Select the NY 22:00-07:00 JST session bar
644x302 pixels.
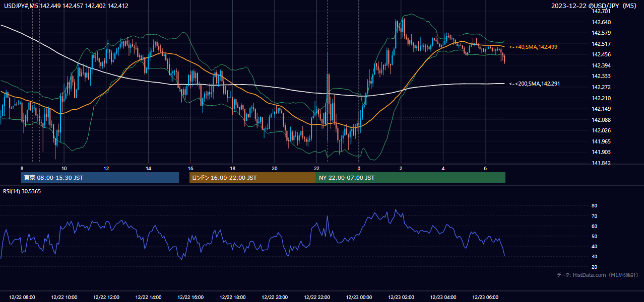click(x=411, y=178)
